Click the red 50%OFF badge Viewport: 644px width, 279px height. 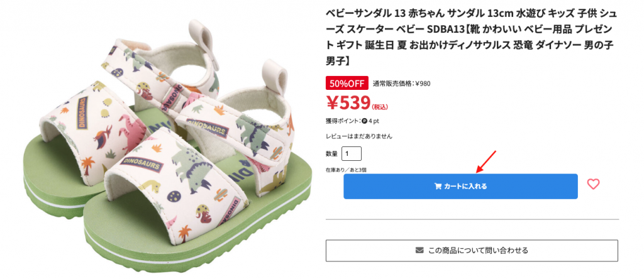pos(347,83)
